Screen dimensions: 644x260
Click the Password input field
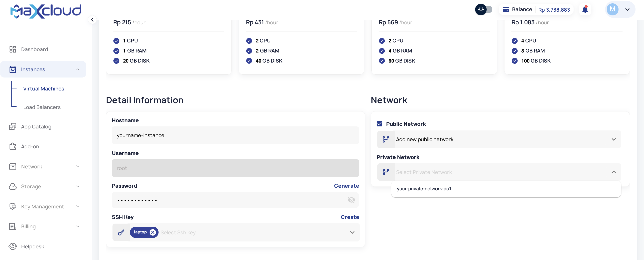click(235, 200)
